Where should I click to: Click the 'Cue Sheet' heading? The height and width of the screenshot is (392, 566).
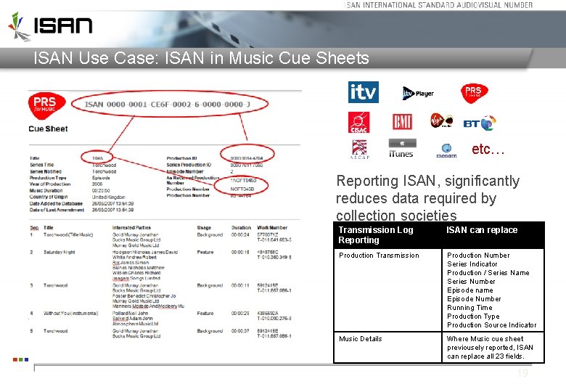click(x=48, y=129)
